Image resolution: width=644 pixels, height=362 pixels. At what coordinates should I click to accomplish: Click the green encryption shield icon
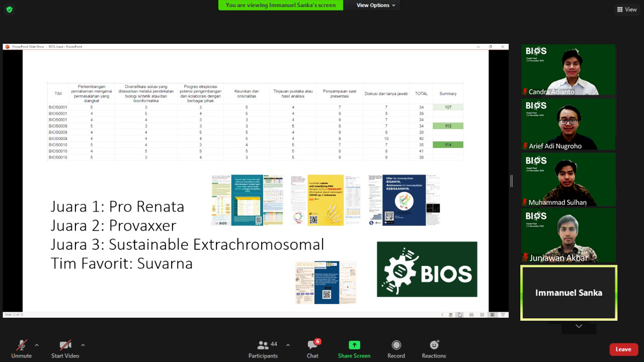pyautogui.click(x=9, y=9)
